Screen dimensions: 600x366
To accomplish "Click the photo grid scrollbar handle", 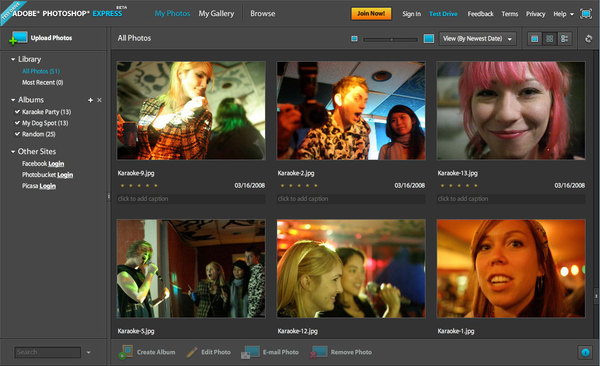I will pos(596,296).
